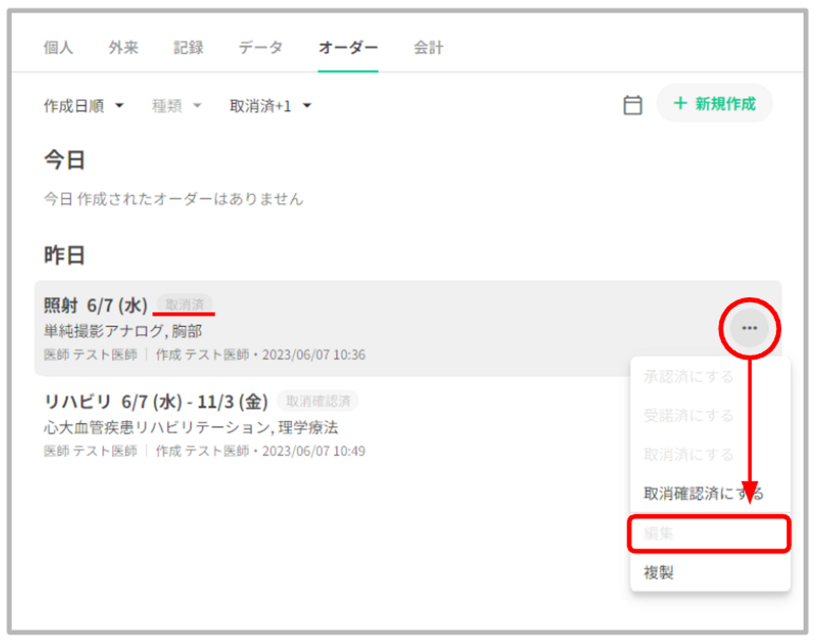Screen dimensions: 816x644
Task: Open the 作成日順 sort dropdown
Action: [x=84, y=106]
